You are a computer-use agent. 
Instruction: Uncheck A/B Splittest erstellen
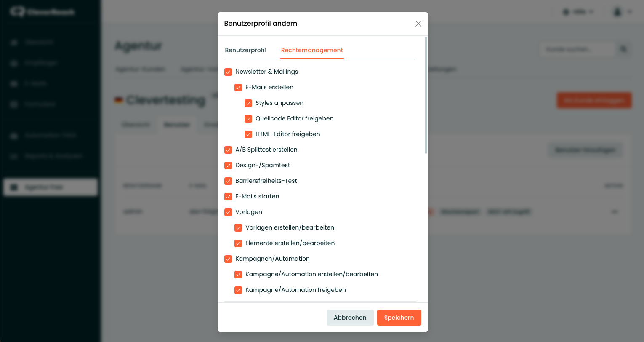click(x=228, y=150)
